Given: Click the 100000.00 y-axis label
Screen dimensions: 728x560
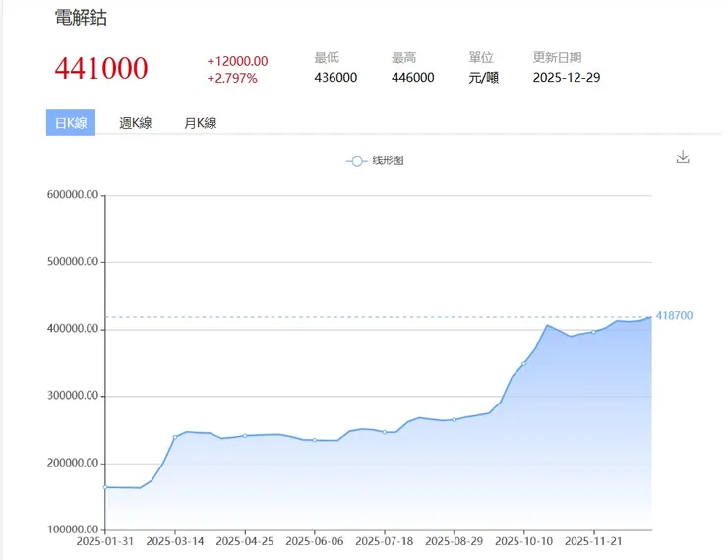Looking at the screenshot, I should [73, 529].
